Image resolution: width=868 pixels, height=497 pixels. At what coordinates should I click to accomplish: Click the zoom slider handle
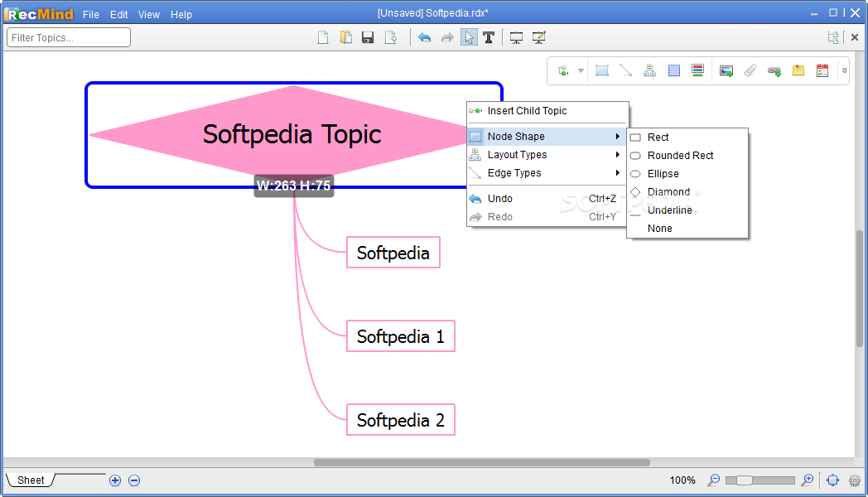pos(744,480)
